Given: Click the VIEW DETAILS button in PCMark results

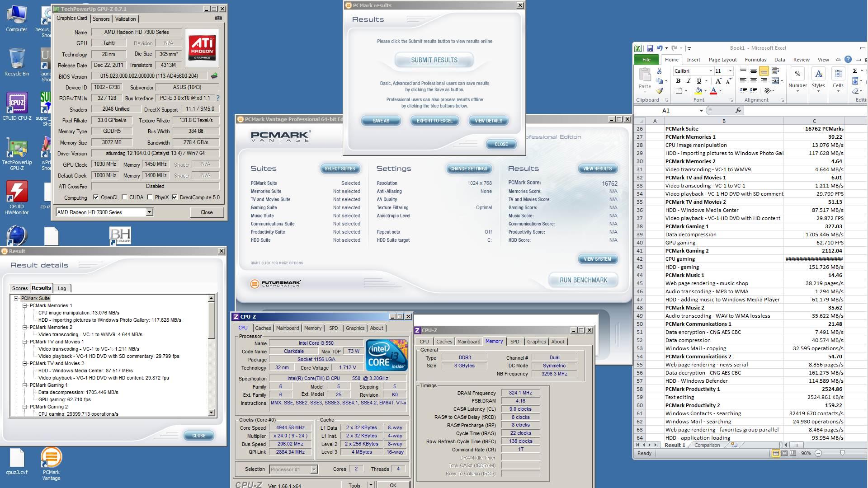Looking at the screenshot, I should point(488,121).
